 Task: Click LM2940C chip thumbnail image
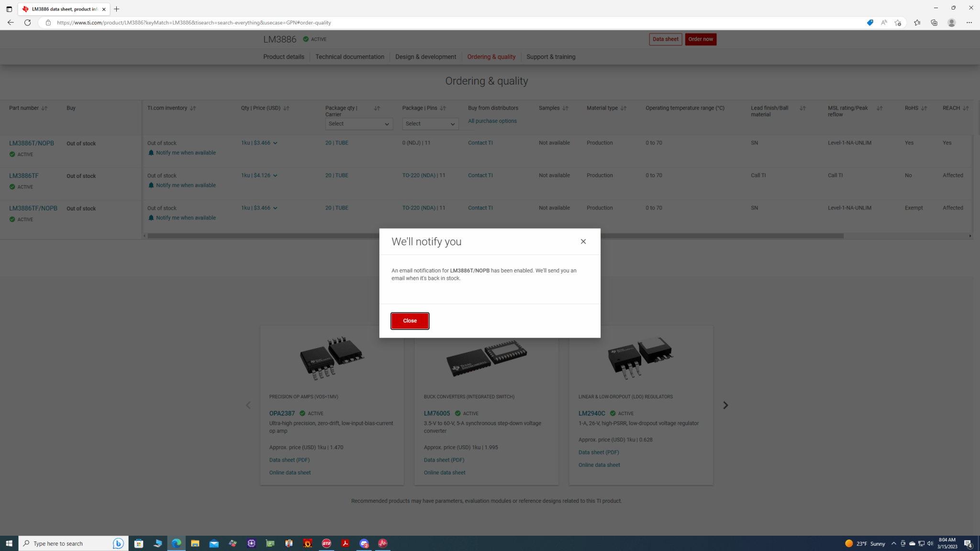tap(641, 358)
